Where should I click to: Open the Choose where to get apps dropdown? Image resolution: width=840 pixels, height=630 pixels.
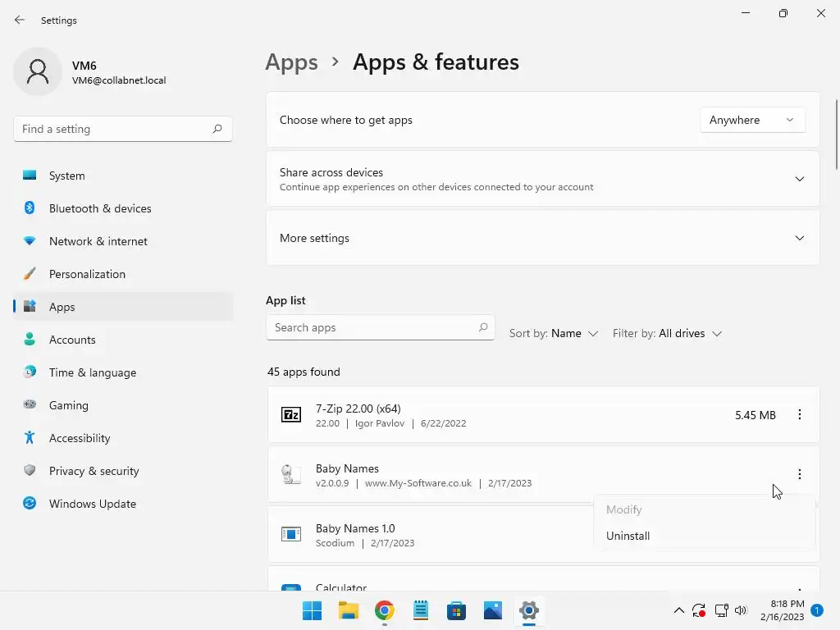pos(752,120)
